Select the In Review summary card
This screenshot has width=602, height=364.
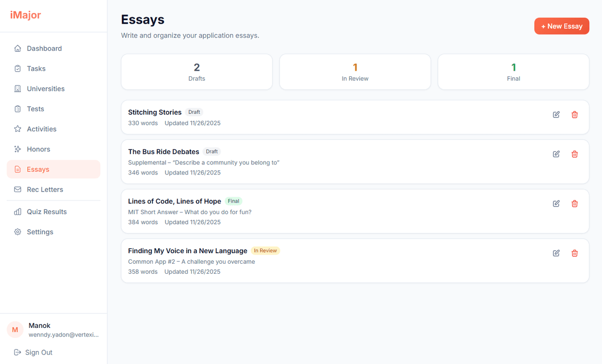click(x=355, y=72)
